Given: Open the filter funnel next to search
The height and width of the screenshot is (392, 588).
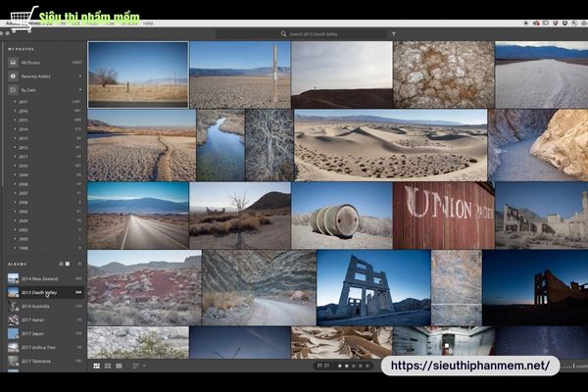Looking at the screenshot, I should (394, 34).
